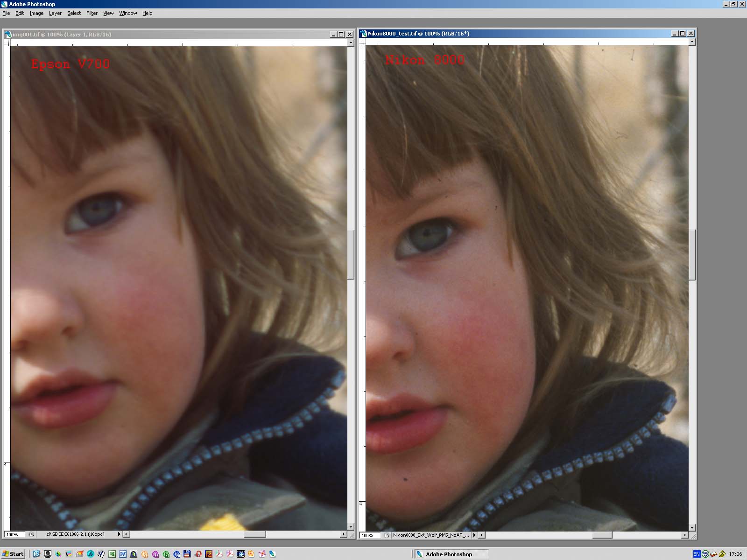This screenshot has height=560, width=747.
Task: Open the Layer menu
Action: (x=55, y=13)
